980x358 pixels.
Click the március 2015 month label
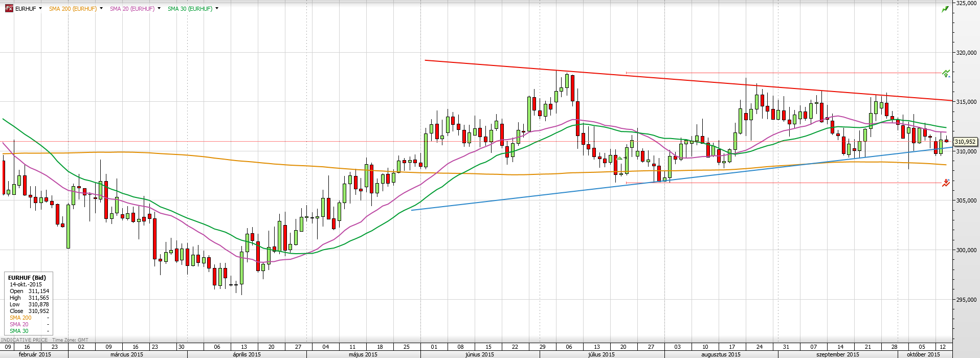click(x=127, y=354)
